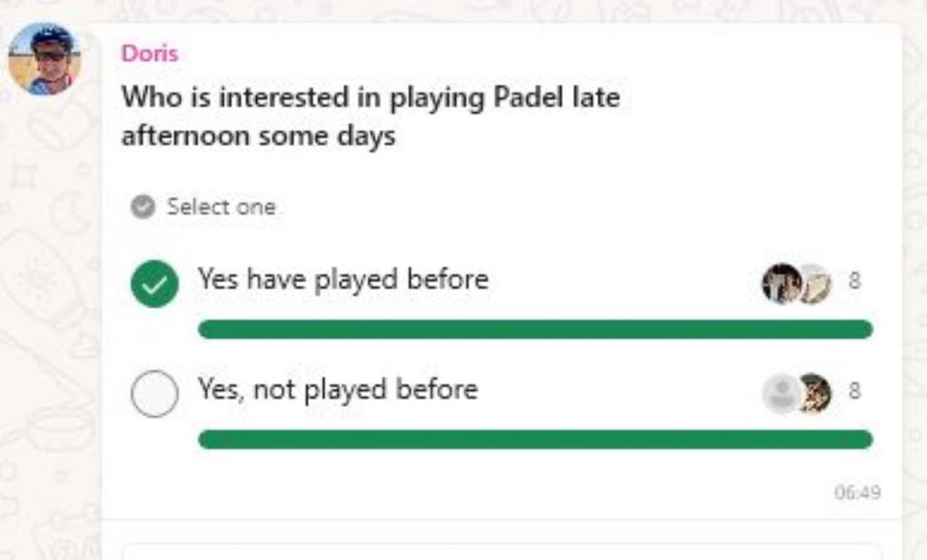Click the sender name Doris

point(149,53)
